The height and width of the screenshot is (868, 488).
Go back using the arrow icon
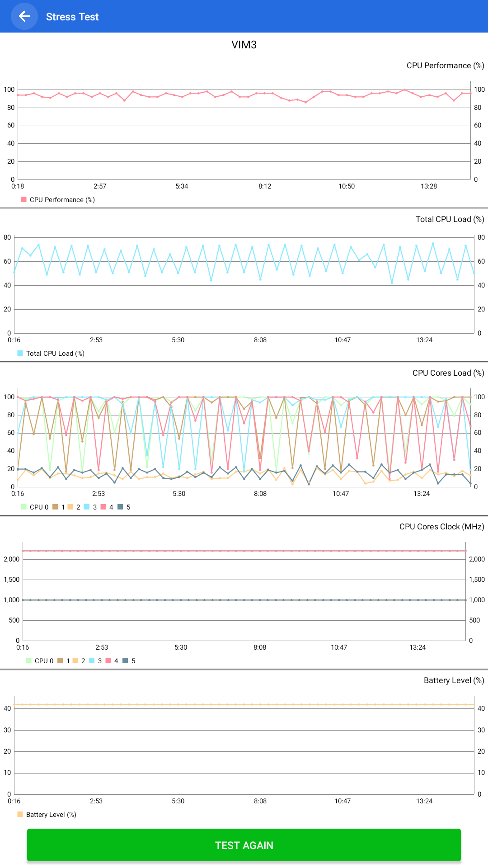tap(24, 17)
